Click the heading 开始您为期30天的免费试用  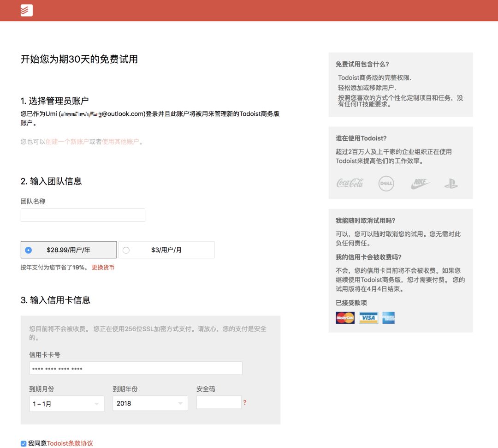[x=79, y=59]
